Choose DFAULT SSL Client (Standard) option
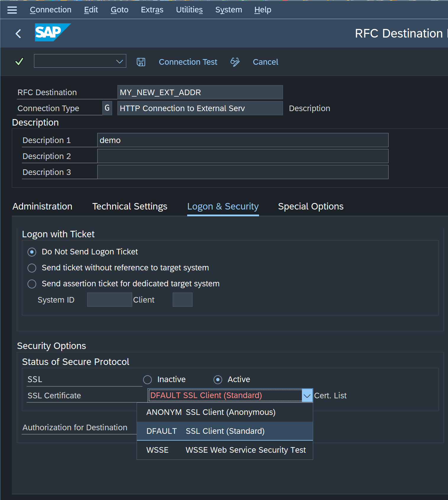Image resolution: width=448 pixels, height=500 pixels. [225, 431]
